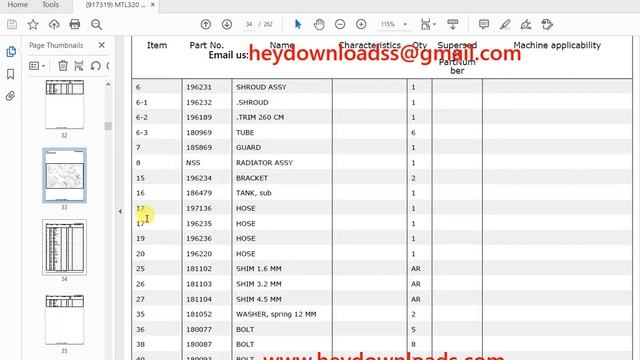Open the sign document tool
Screen dimensions: 640x360
pyautogui.click(x=526, y=24)
